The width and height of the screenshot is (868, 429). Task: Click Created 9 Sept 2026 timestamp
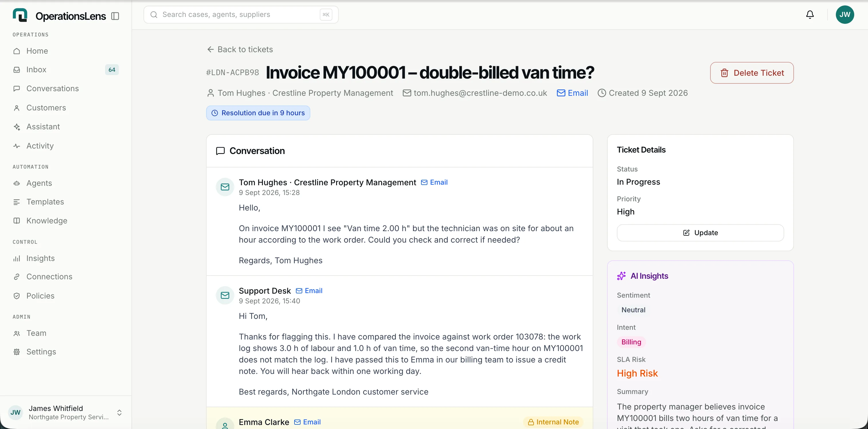643,93
